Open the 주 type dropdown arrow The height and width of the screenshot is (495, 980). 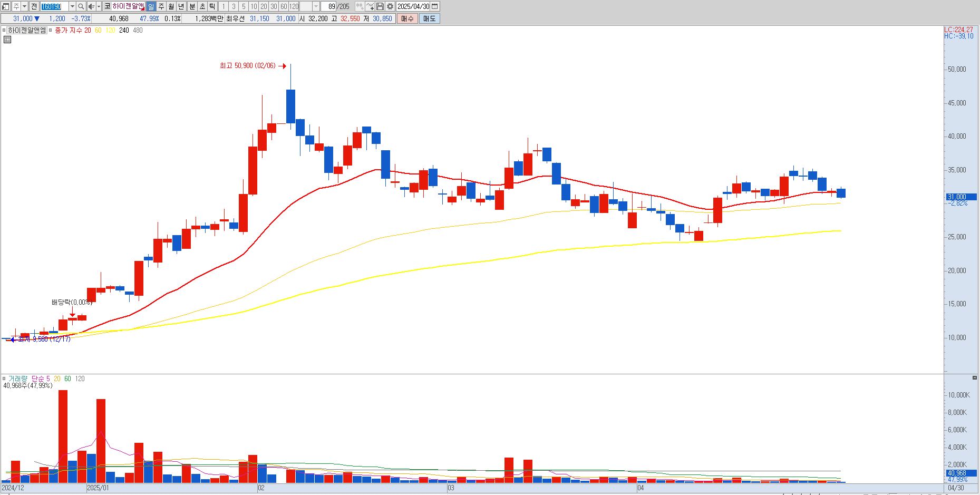[x=24, y=6]
